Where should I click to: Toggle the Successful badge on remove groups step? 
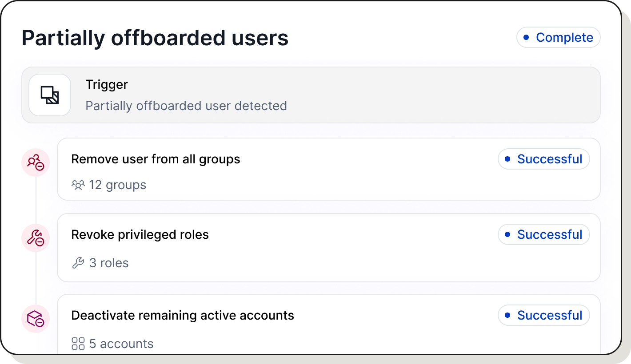coord(543,159)
